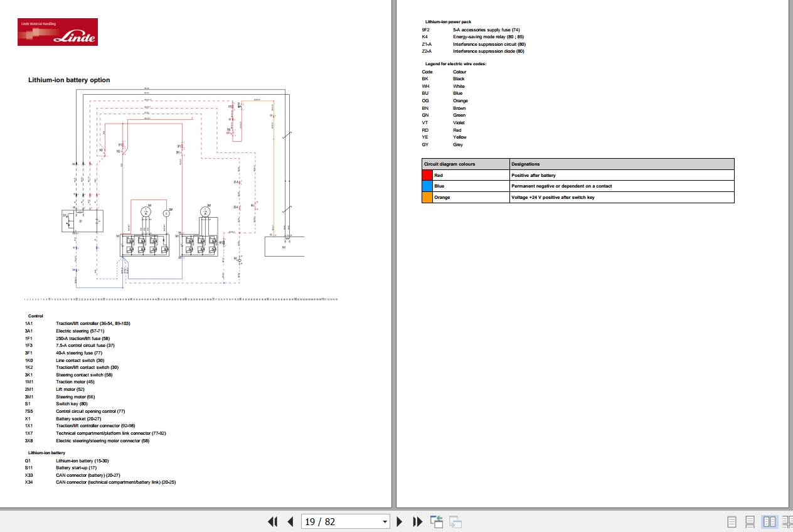
Task: Go to the first page
Action: [x=272, y=521]
